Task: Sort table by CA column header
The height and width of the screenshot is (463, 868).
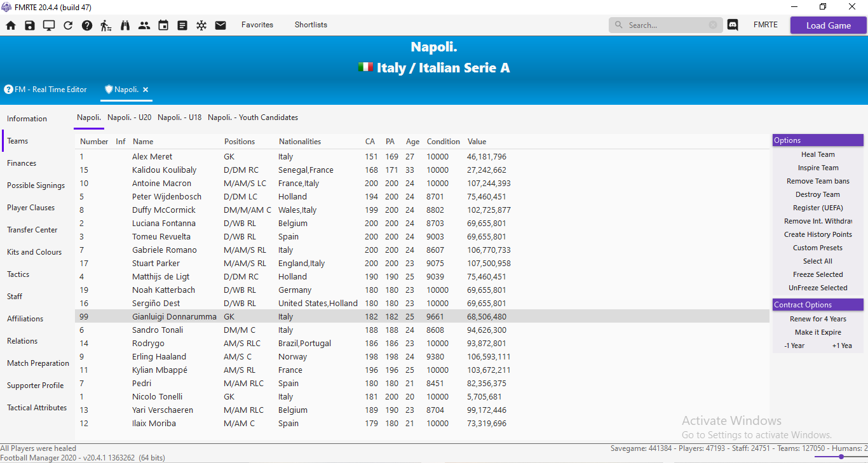Action: click(x=370, y=142)
